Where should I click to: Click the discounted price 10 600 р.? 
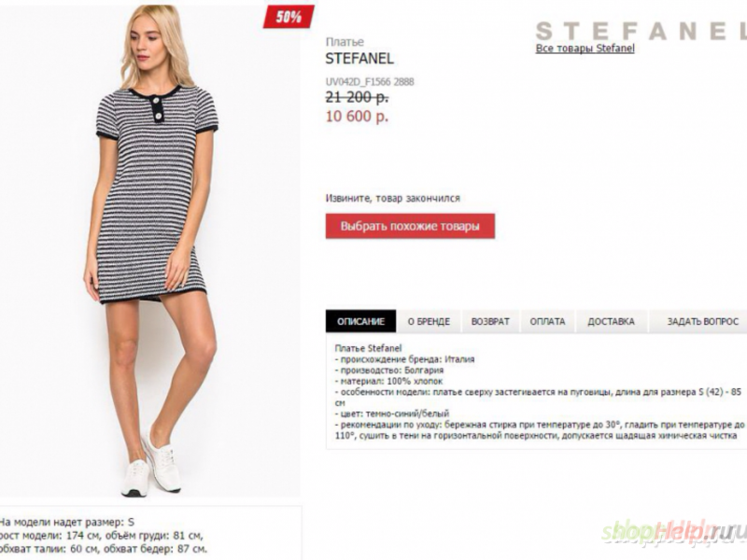click(357, 116)
